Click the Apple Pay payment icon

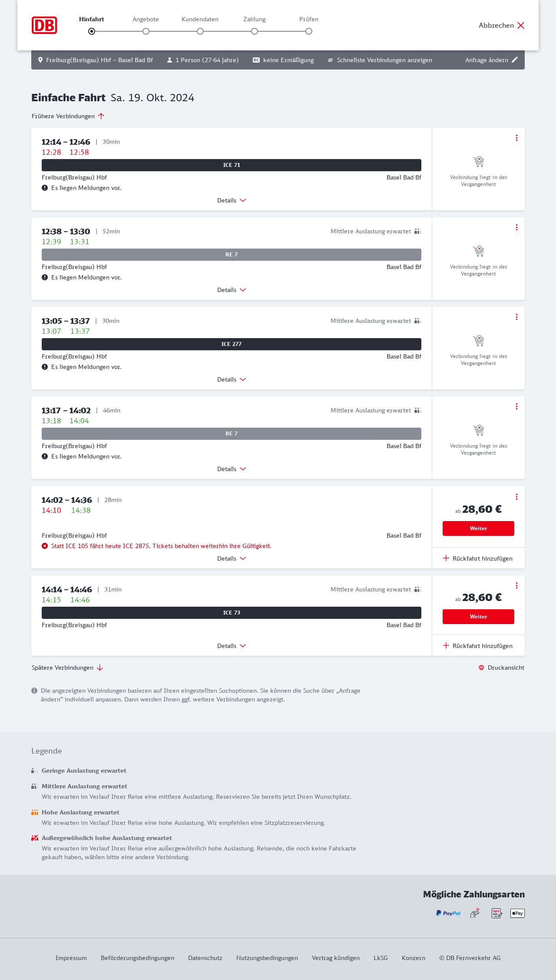[x=517, y=913]
